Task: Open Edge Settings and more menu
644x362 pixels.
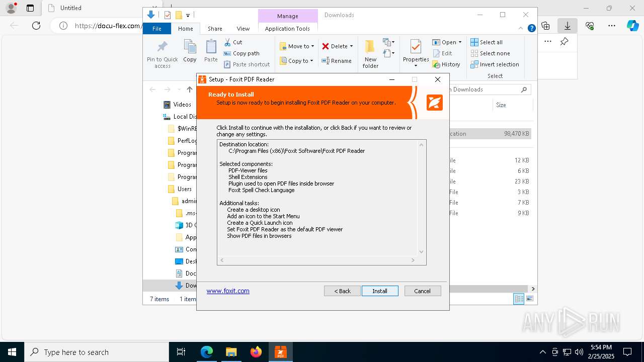Action: tap(612, 26)
